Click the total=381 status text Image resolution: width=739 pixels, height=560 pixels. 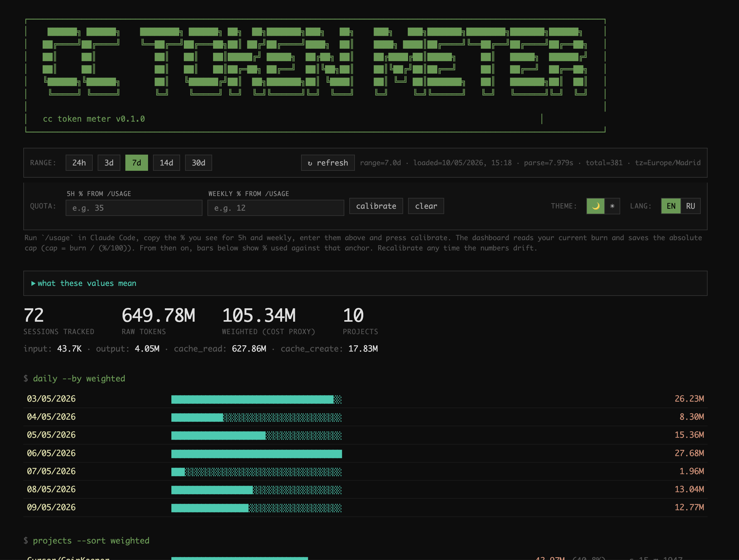pos(604,163)
